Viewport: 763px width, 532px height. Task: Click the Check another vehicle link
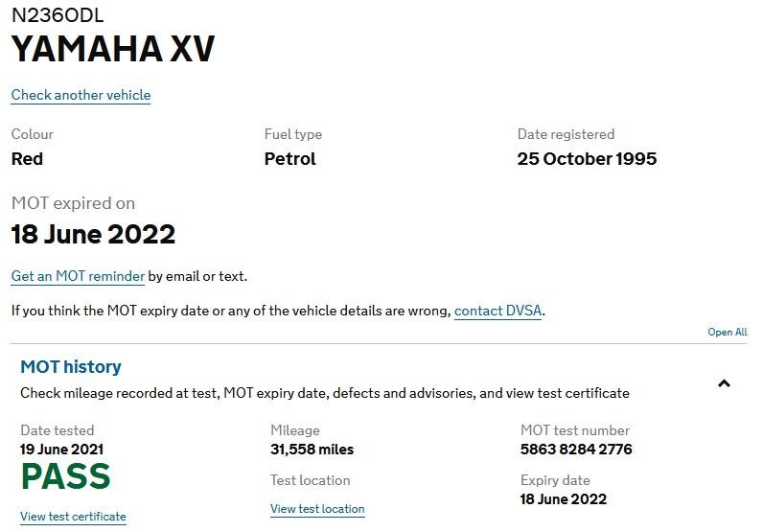click(x=81, y=95)
